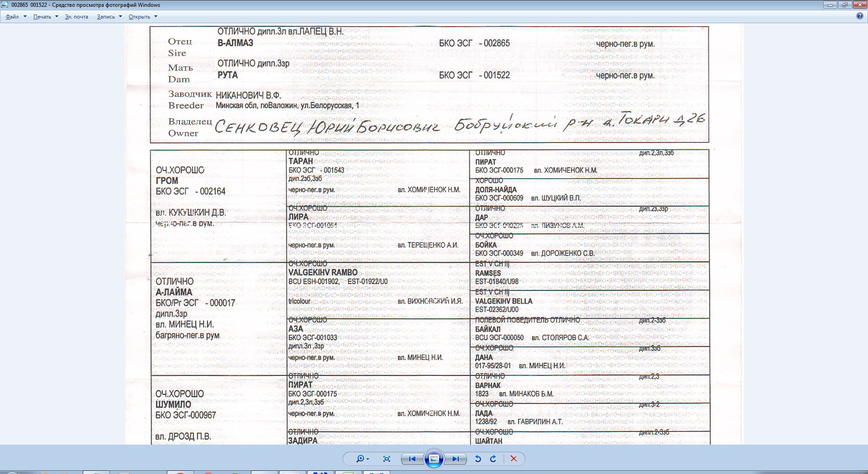The height and width of the screenshot is (474, 868).
Task: Go to the next image
Action: (456, 459)
